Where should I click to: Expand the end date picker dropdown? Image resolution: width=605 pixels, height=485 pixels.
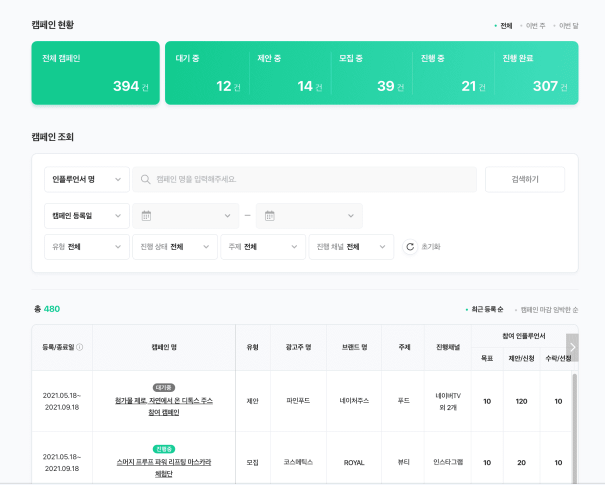pos(351,216)
